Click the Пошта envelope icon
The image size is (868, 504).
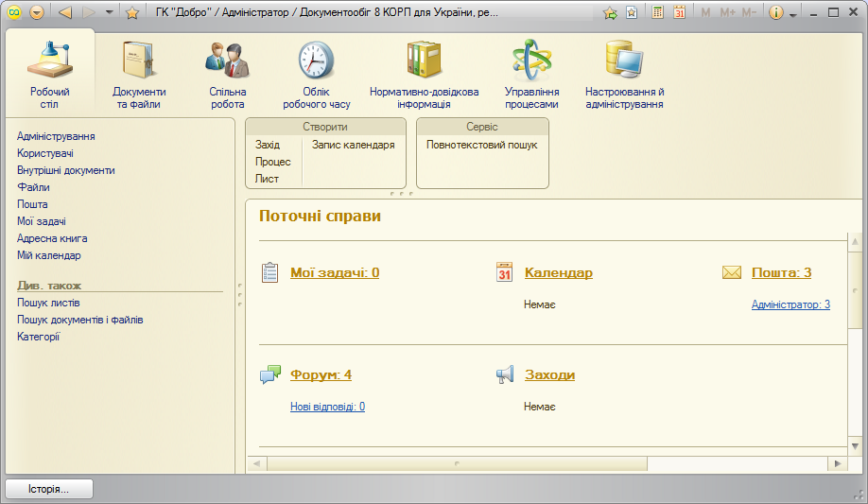[x=732, y=272]
